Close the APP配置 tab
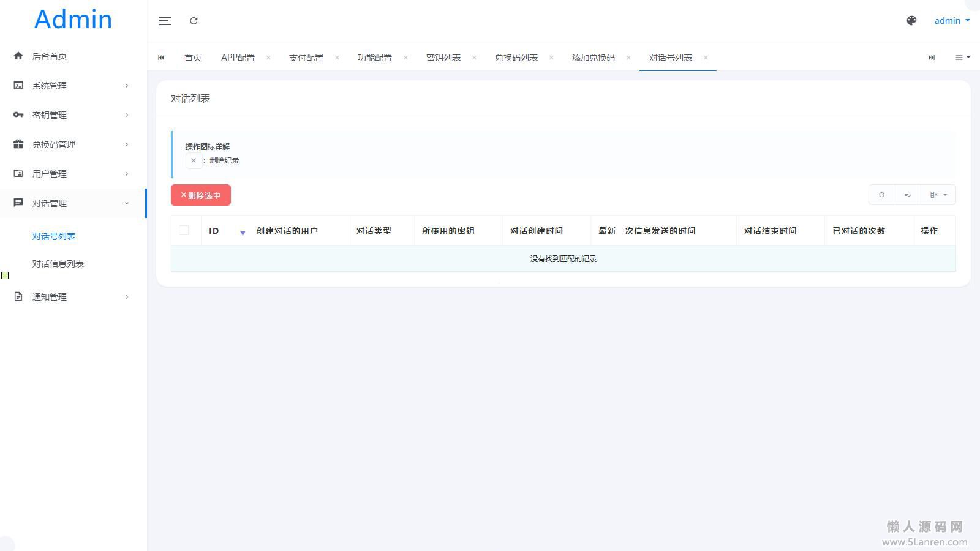Image resolution: width=980 pixels, height=551 pixels. (x=268, y=58)
